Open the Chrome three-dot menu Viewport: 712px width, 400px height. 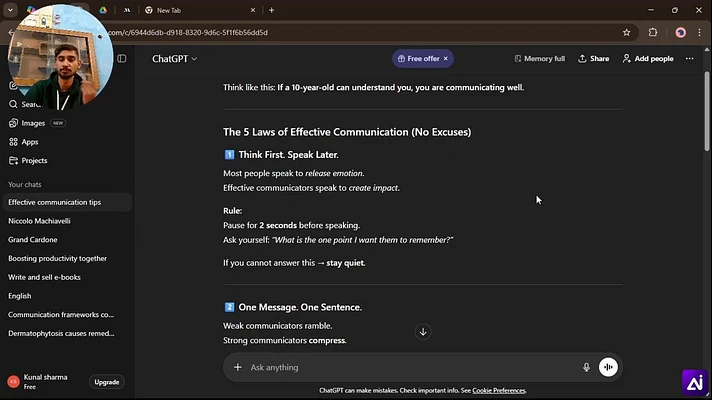(x=699, y=32)
